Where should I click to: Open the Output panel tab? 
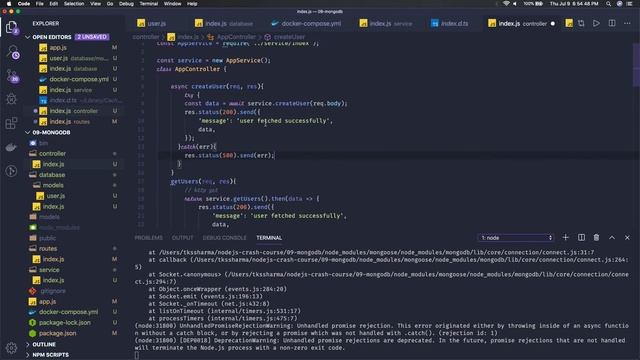click(x=182, y=238)
